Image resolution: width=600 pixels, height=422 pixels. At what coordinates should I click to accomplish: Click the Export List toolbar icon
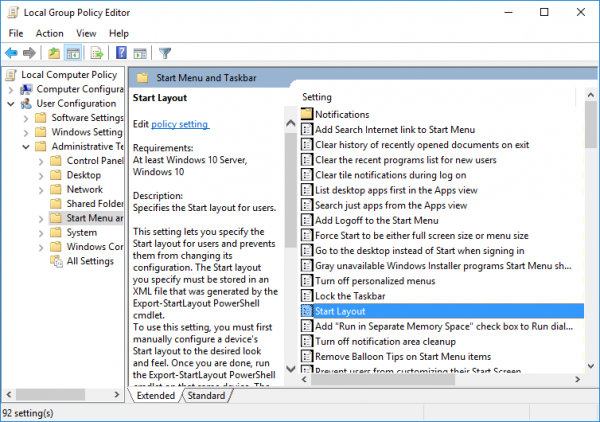pyautogui.click(x=97, y=53)
